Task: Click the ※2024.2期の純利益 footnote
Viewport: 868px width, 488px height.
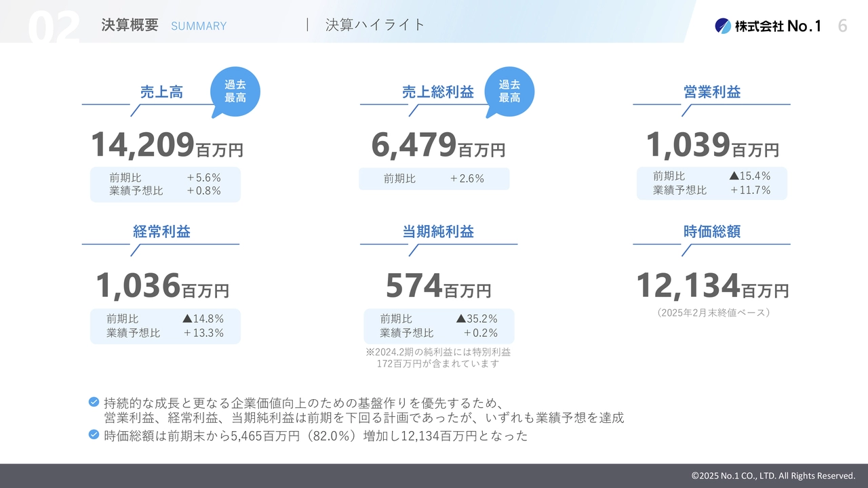Action: click(438, 352)
